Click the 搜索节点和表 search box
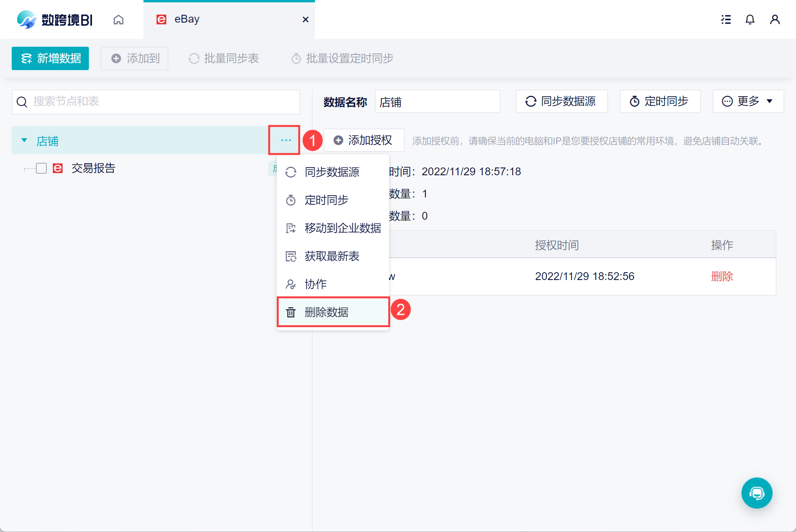 coord(164,102)
